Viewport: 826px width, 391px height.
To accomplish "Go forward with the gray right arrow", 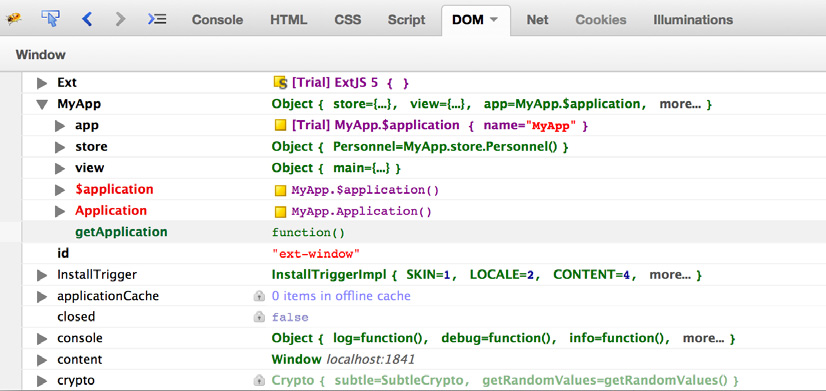I will point(121,19).
